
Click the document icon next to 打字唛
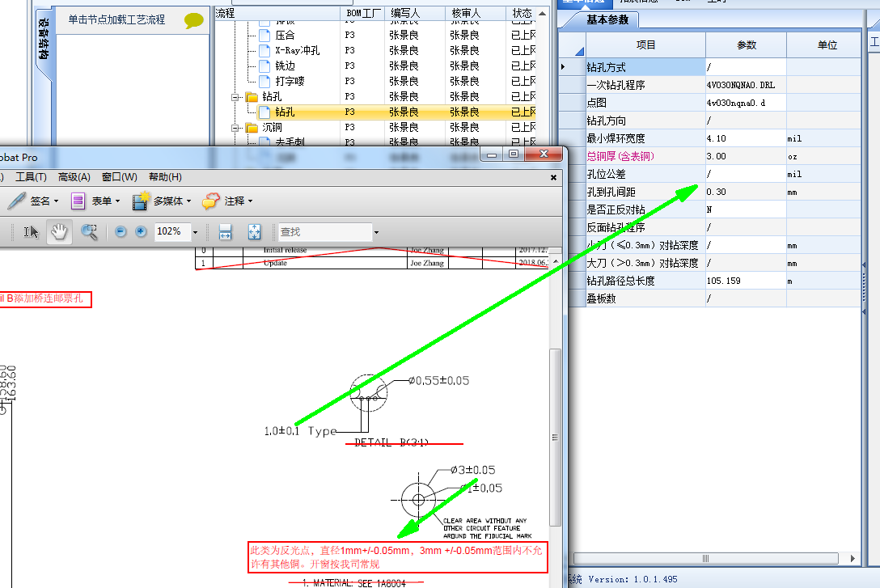[265, 82]
